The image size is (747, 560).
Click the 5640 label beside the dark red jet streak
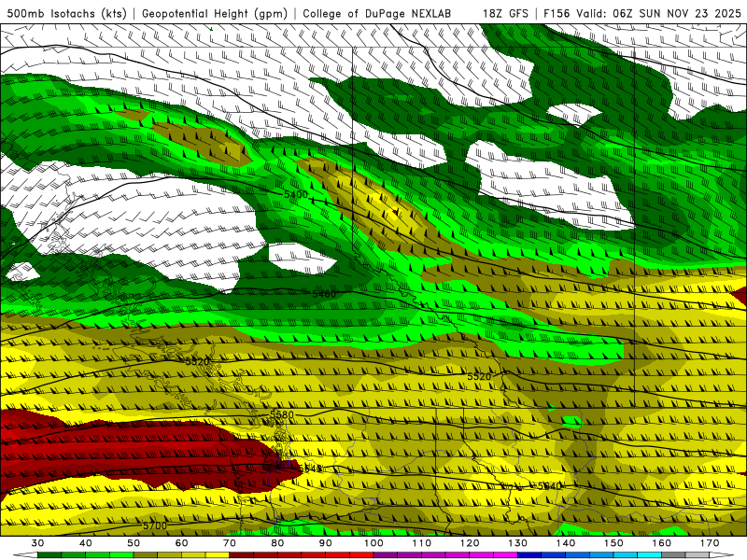(311, 469)
